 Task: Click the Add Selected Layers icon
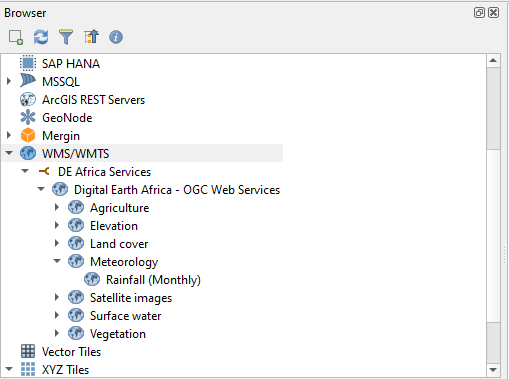16,37
